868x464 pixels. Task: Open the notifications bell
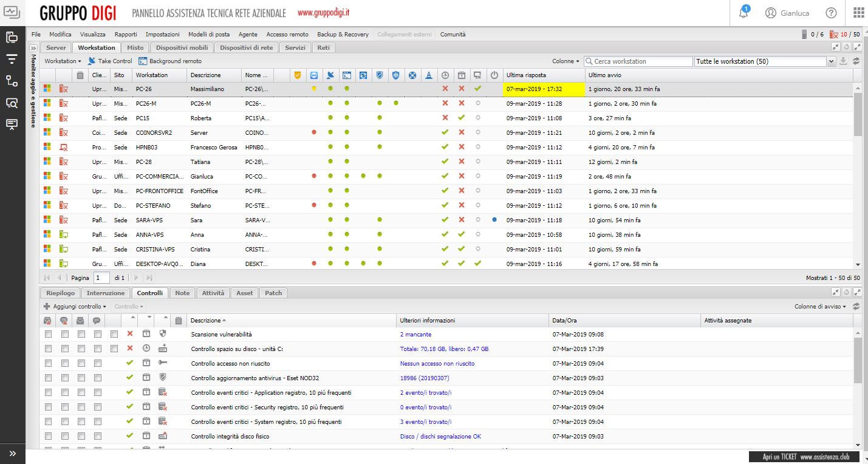pos(743,13)
